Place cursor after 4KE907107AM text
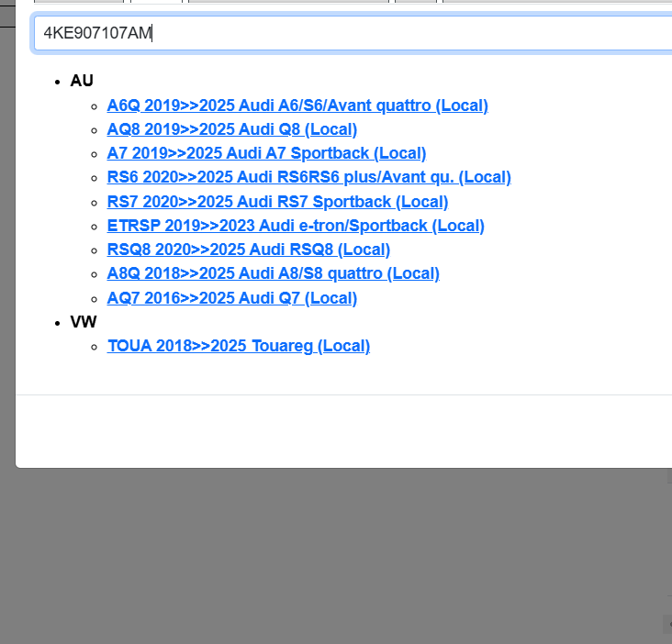672x644 pixels. click(x=153, y=34)
